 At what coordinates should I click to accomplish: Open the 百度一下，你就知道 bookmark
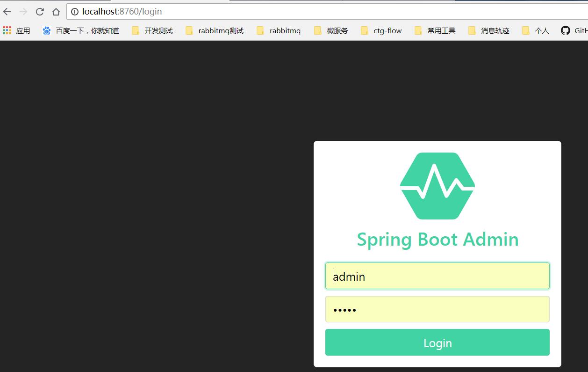80,30
